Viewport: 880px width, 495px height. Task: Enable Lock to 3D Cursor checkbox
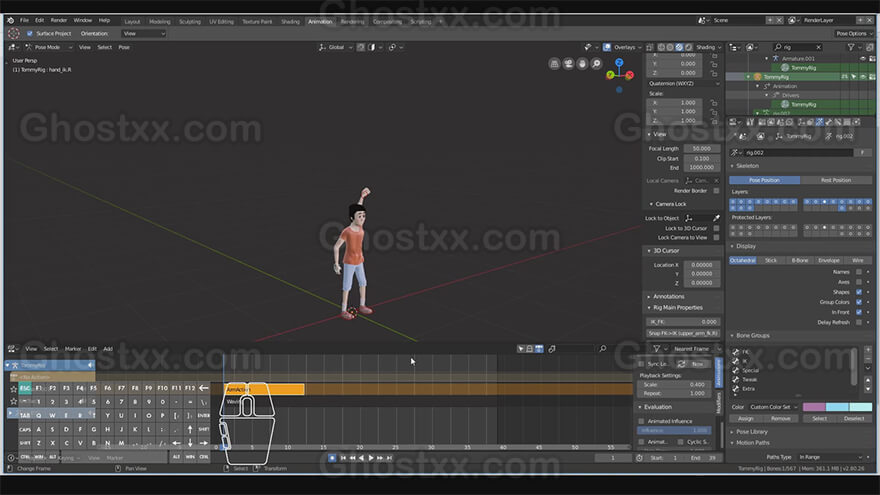point(716,228)
